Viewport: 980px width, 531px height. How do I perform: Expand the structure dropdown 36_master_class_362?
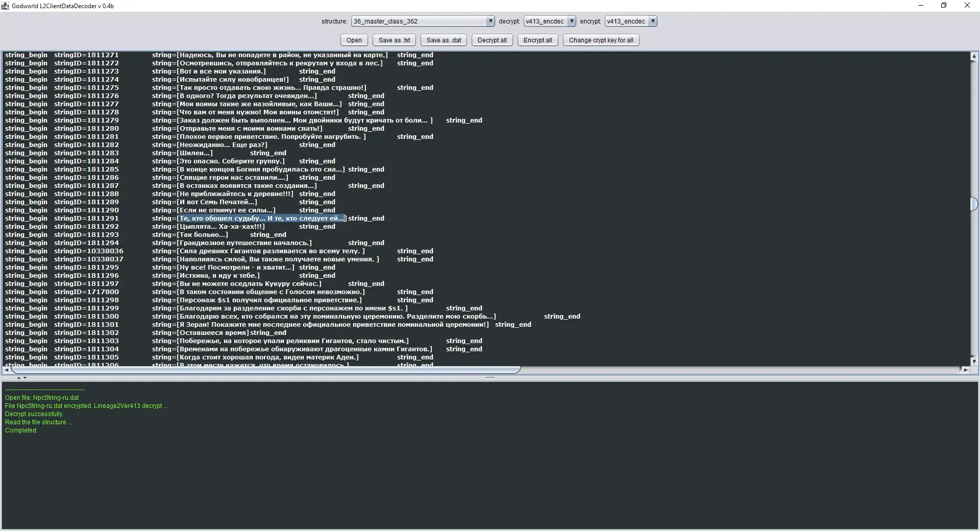pos(490,21)
